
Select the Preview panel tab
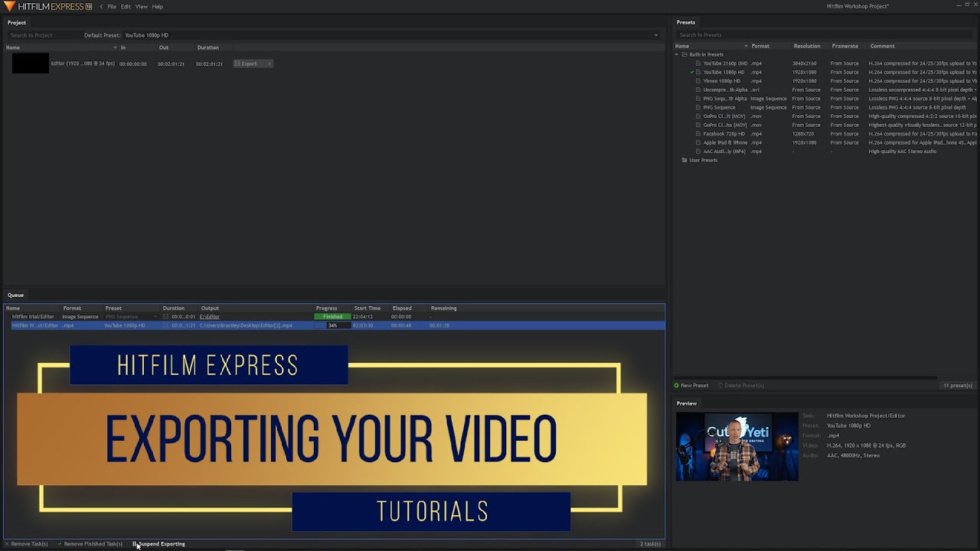click(687, 403)
